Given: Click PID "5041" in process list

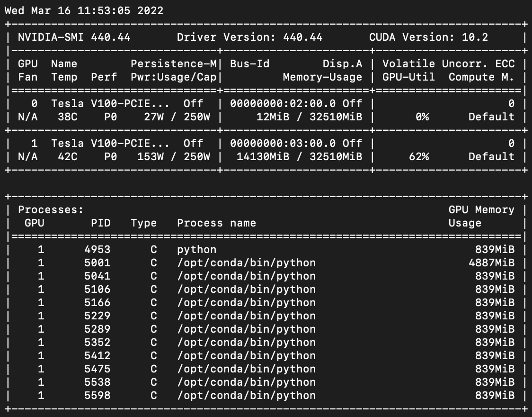Looking at the screenshot, I should point(98,276).
